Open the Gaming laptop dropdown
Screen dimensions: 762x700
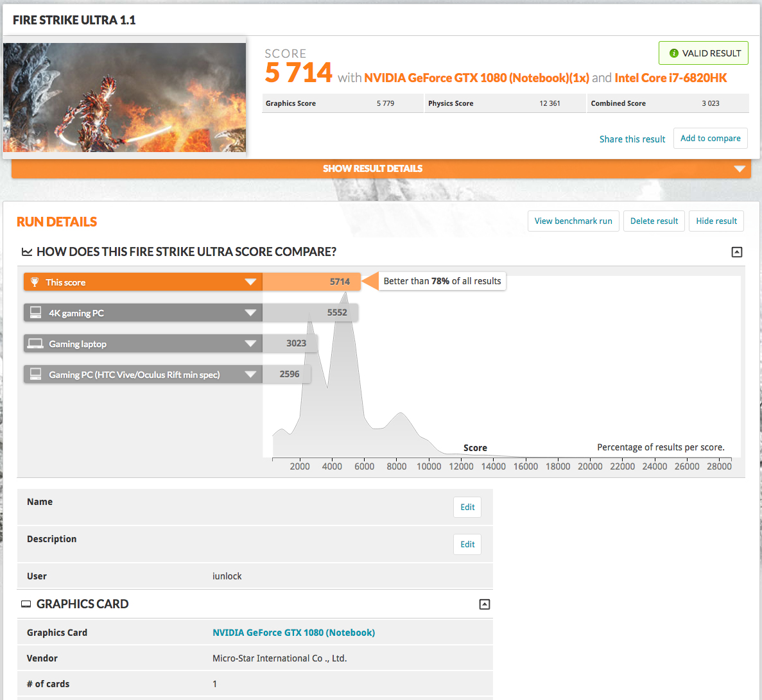point(250,343)
